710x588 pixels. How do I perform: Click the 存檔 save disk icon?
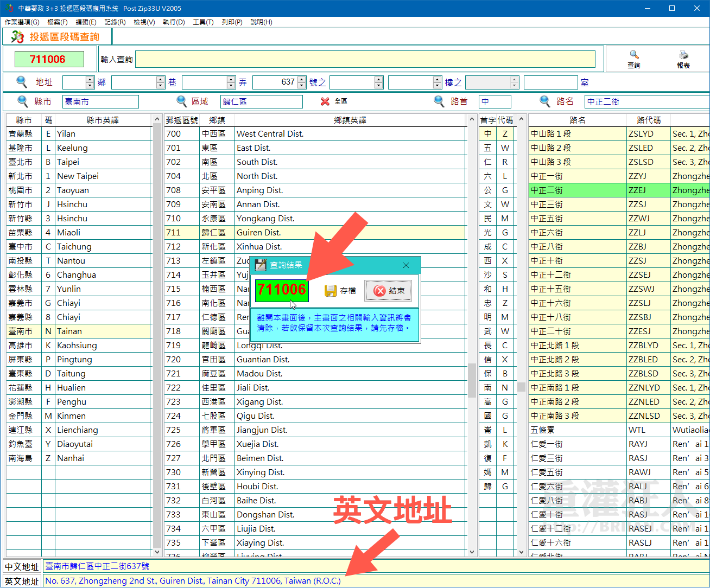click(331, 291)
